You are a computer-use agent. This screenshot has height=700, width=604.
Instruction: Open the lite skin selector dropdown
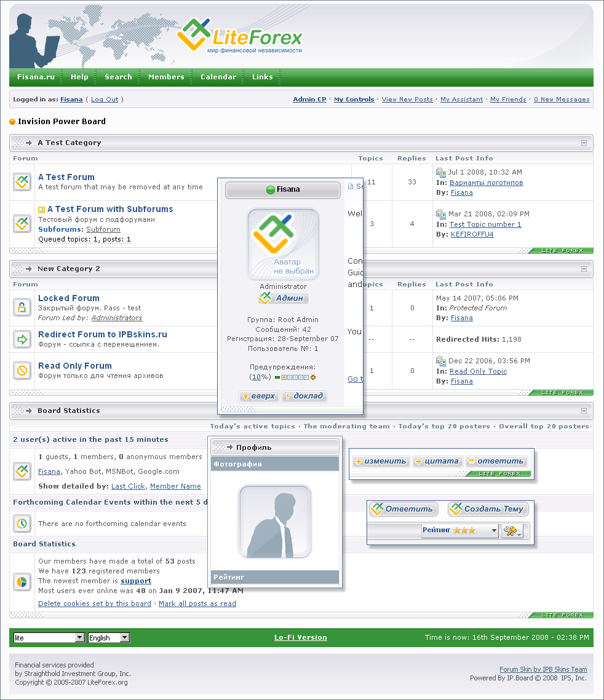(x=49, y=637)
